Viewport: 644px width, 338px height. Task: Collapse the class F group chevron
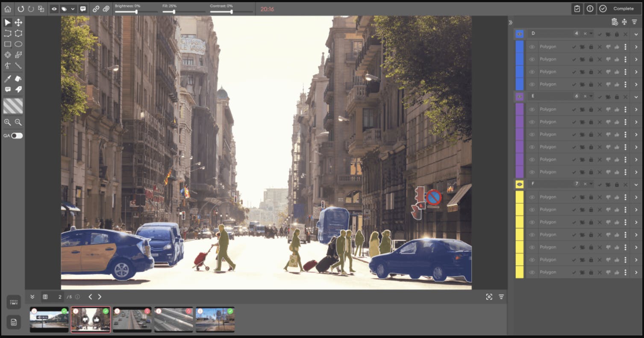(x=636, y=184)
